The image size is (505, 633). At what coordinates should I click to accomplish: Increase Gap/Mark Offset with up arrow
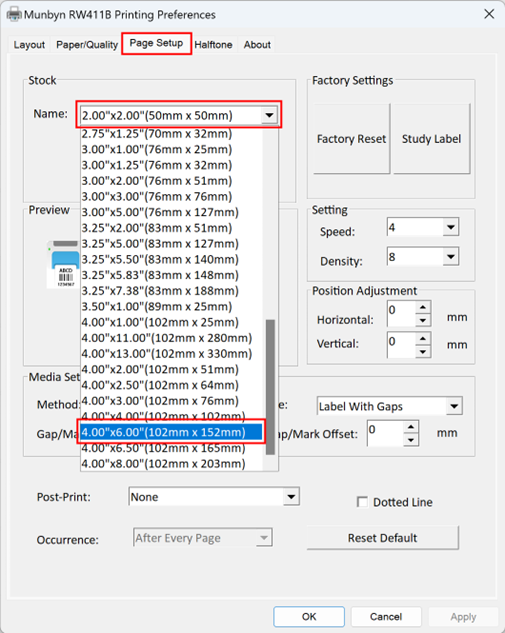coord(411,427)
